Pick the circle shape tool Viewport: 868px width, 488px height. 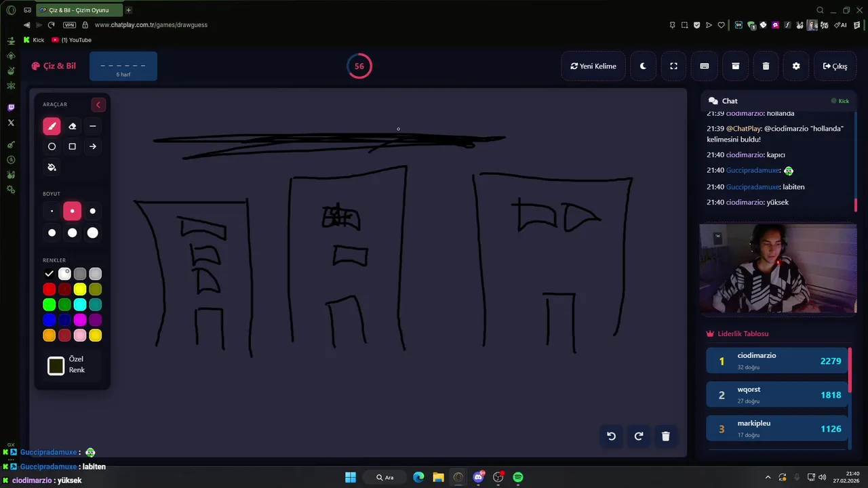click(52, 146)
